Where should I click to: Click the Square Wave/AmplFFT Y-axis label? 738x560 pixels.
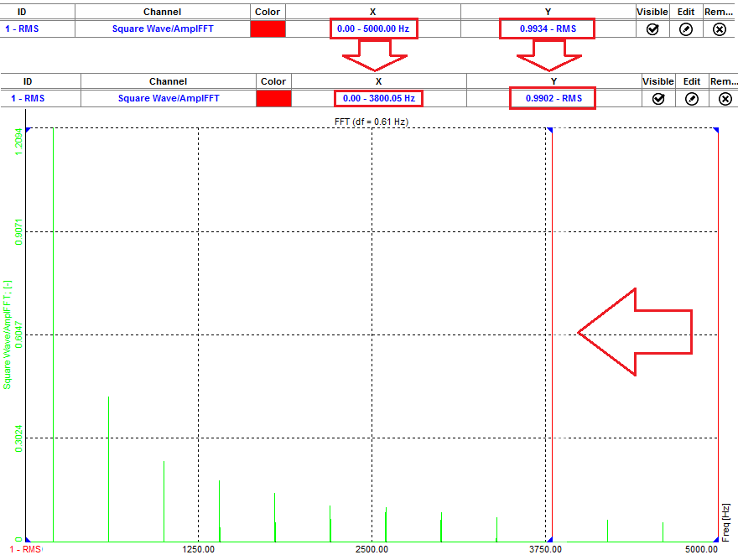(7, 335)
